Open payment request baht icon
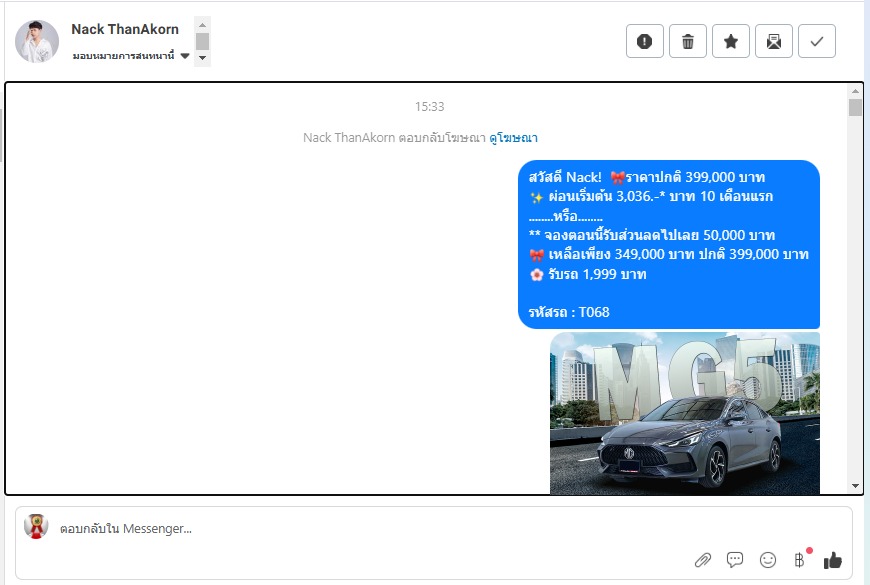870x585 pixels. pyautogui.click(x=800, y=560)
